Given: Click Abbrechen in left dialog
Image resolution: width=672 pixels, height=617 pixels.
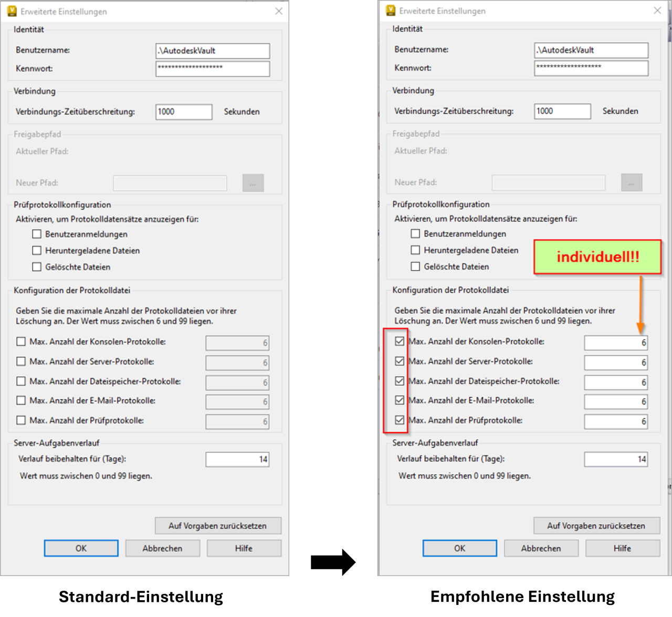Looking at the screenshot, I should (x=163, y=548).
